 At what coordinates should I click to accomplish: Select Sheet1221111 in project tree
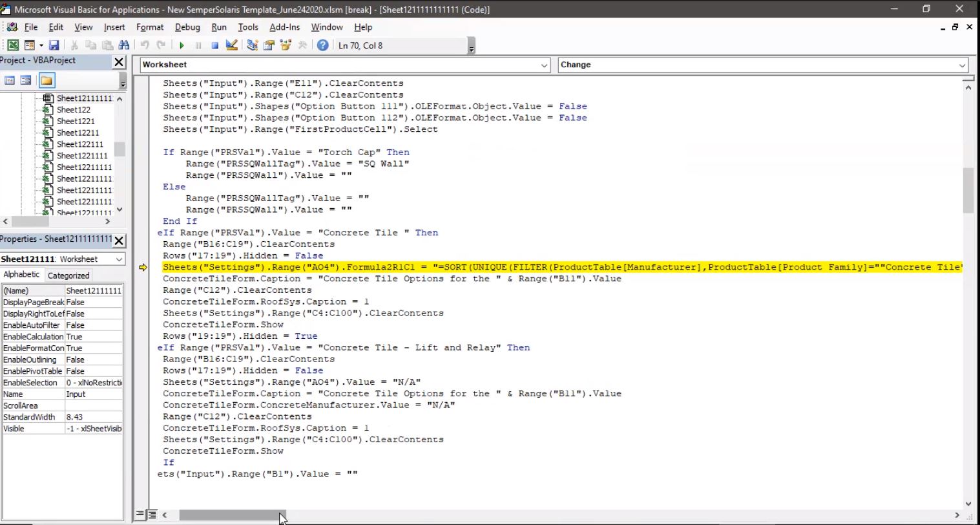pos(82,156)
